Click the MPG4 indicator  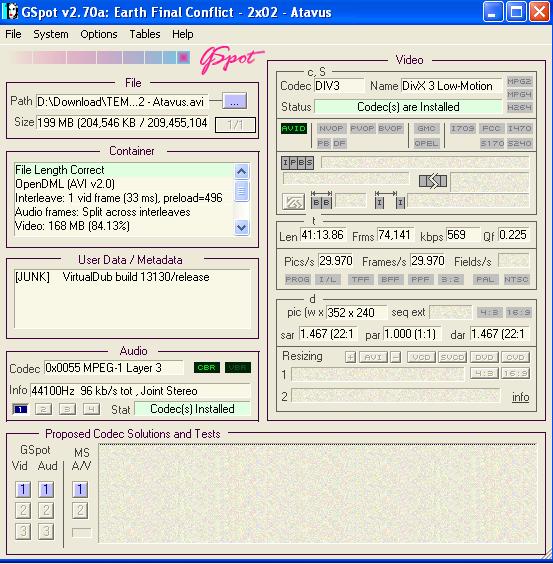click(x=519, y=94)
